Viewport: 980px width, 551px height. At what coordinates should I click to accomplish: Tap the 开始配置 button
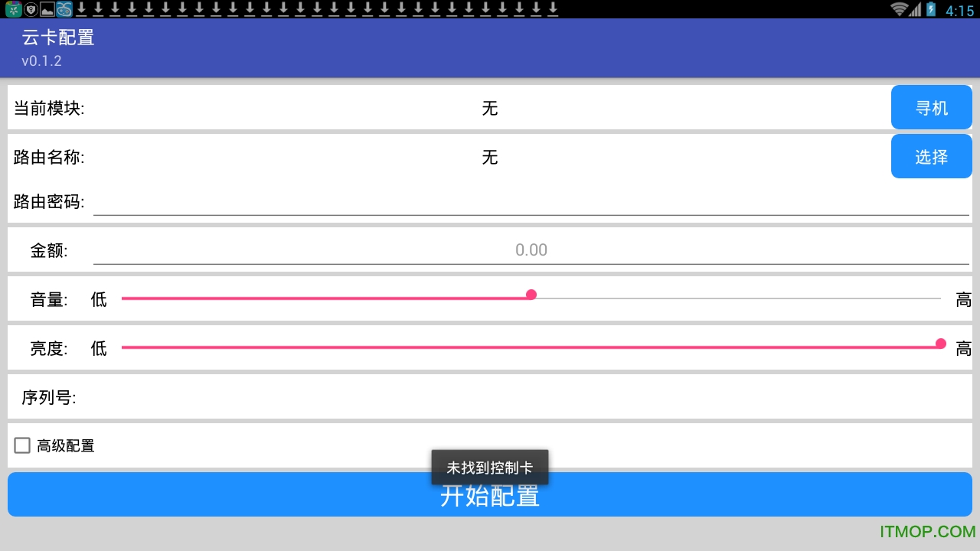[x=490, y=495]
